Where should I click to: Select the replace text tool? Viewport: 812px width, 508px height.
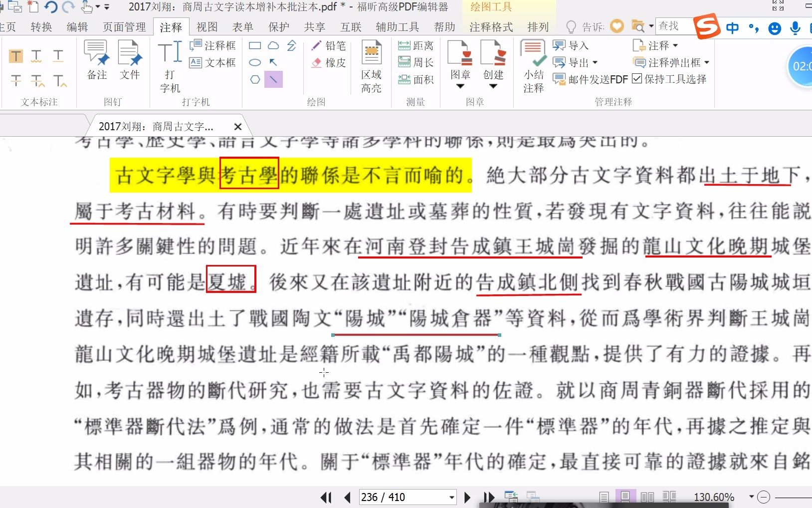[37, 80]
